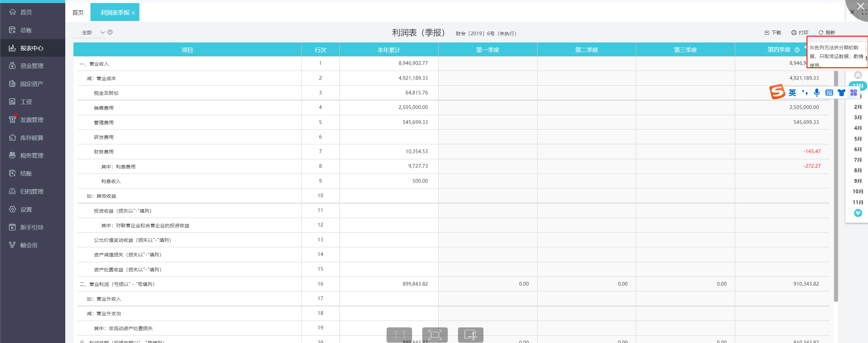The width and height of the screenshot is (868, 343).
Task: Select 10月 in the month list
Action: [x=858, y=192]
